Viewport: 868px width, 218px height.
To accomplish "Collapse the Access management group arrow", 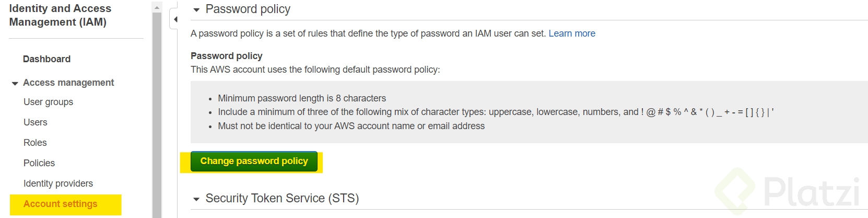I will 15,83.
